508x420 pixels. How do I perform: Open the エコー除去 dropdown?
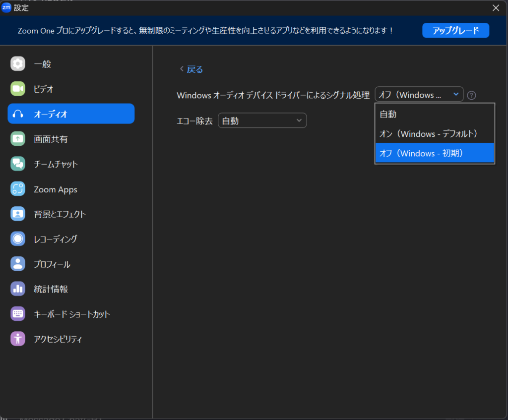pos(262,120)
